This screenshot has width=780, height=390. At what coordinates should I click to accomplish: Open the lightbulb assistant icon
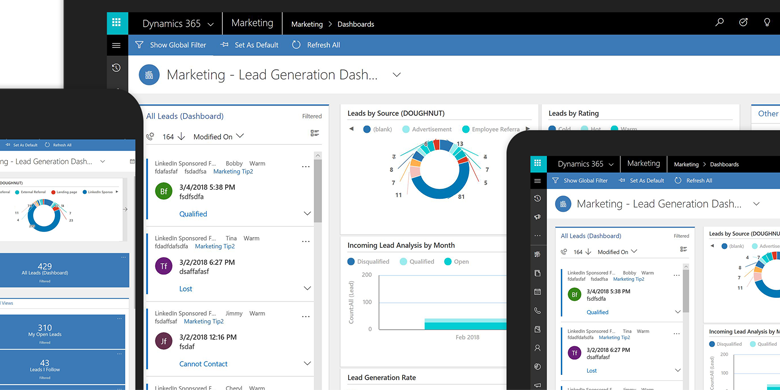(767, 22)
